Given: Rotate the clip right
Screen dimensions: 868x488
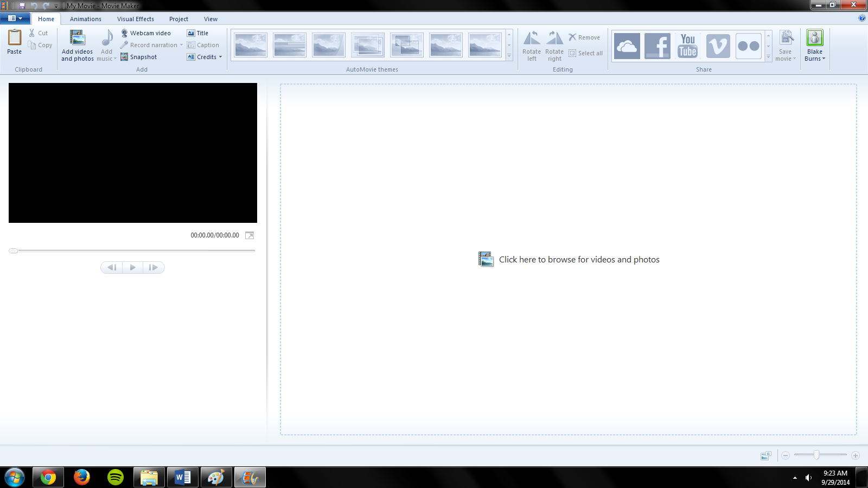Looking at the screenshot, I should click(554, 44).
